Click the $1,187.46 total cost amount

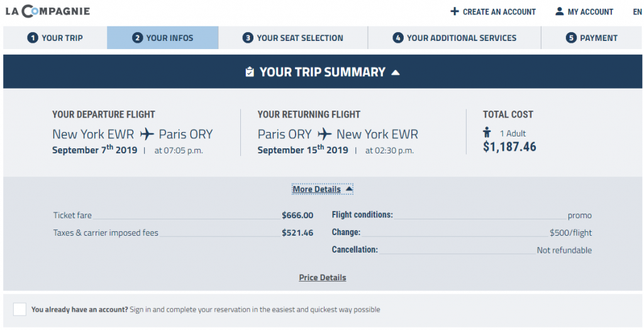click(x=509, y=147)
